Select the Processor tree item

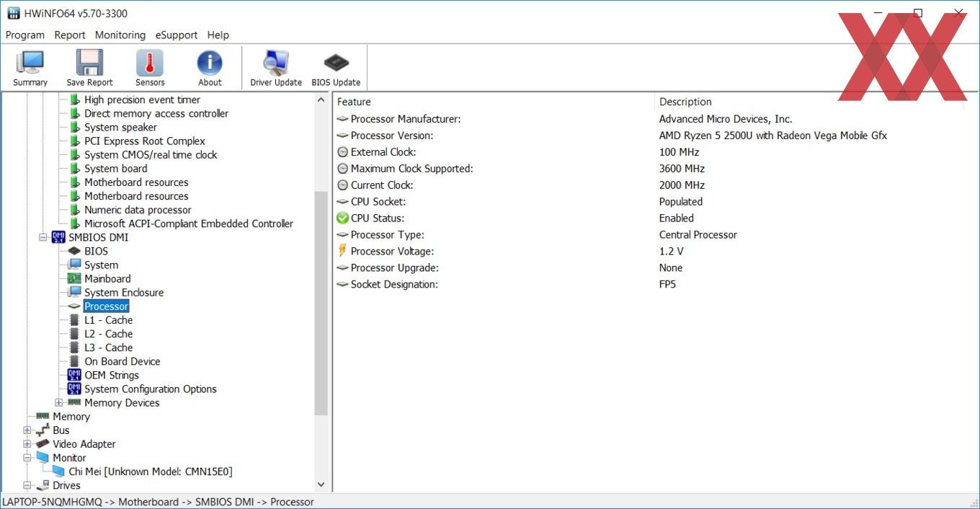(x=107, y=306)
